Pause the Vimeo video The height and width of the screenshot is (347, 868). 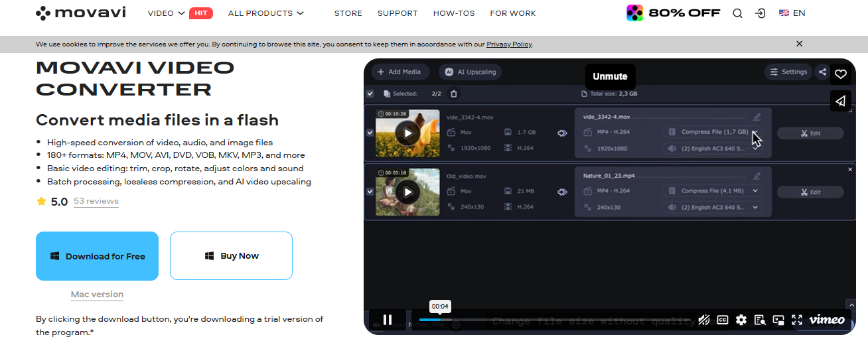(388, 320)
